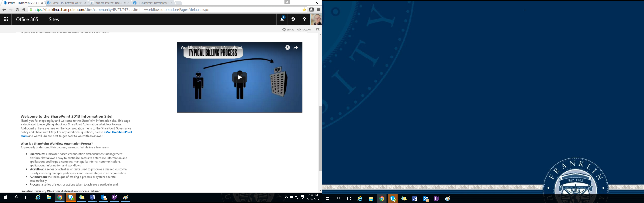The height and width of the screenshot is (203, 644).
Task: Click the bold Workflow: bullet term
Action: [x=36, y=169]
